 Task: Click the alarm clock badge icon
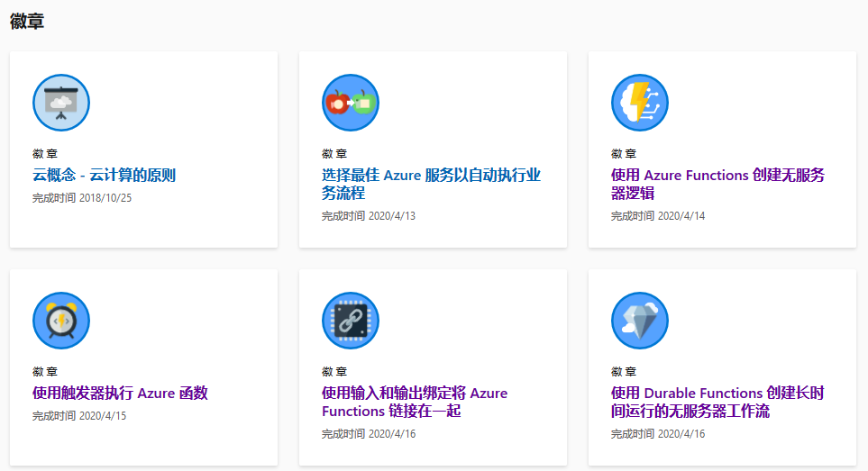(x=61, y=321)
